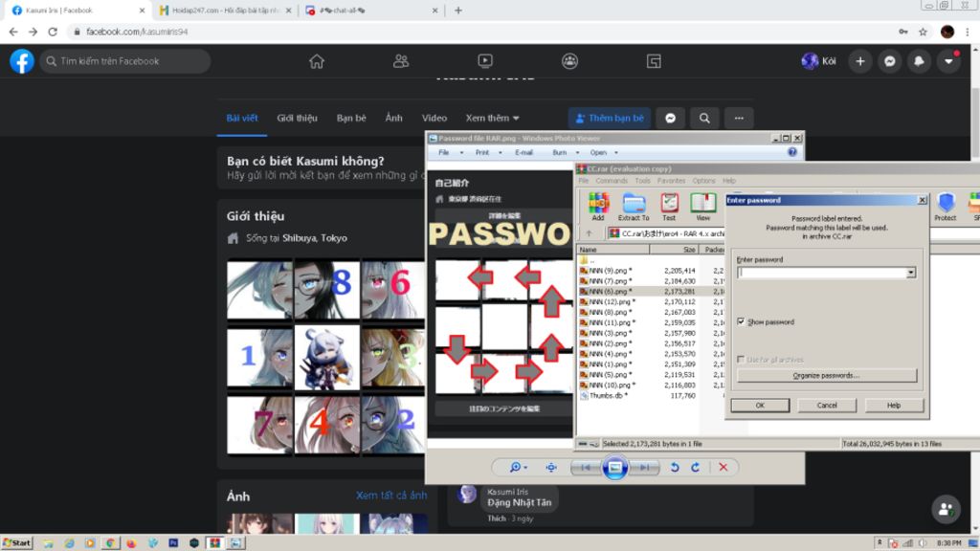
Task: Open Photo Viewer Print dropdown menu
Action: coord(487,152)
